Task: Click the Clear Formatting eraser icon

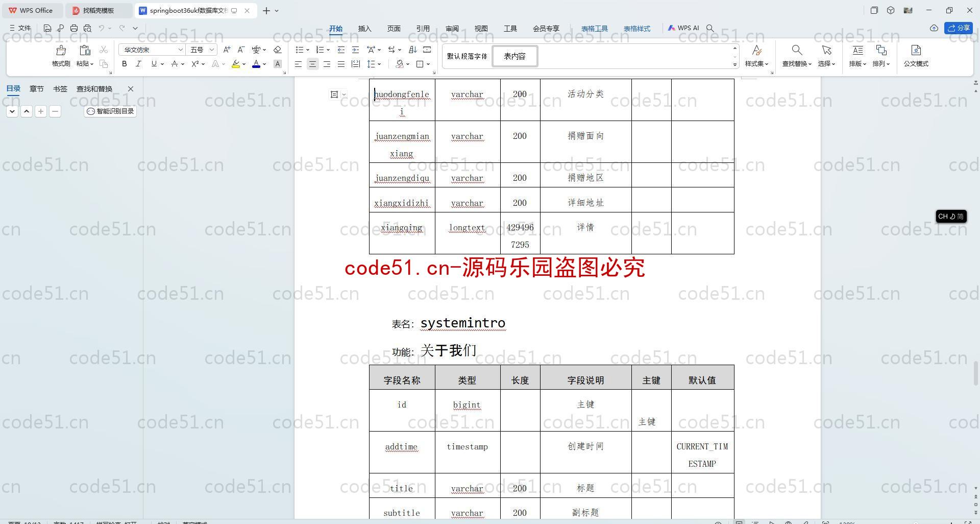Action: (x=278, y=50)
